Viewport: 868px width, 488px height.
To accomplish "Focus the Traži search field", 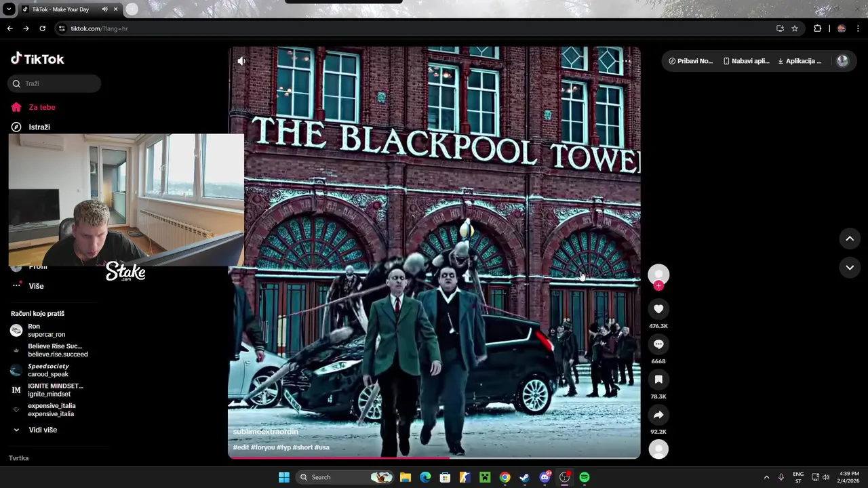I will 55,83.
